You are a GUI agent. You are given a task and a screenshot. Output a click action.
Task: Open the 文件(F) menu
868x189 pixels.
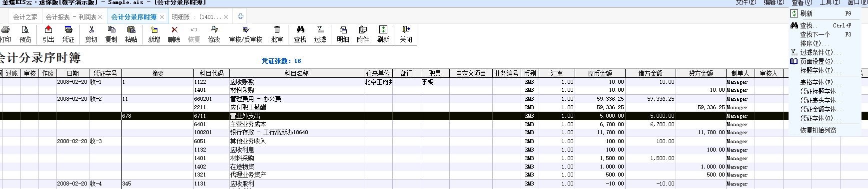pyautogui.click(x=746, y=2)
